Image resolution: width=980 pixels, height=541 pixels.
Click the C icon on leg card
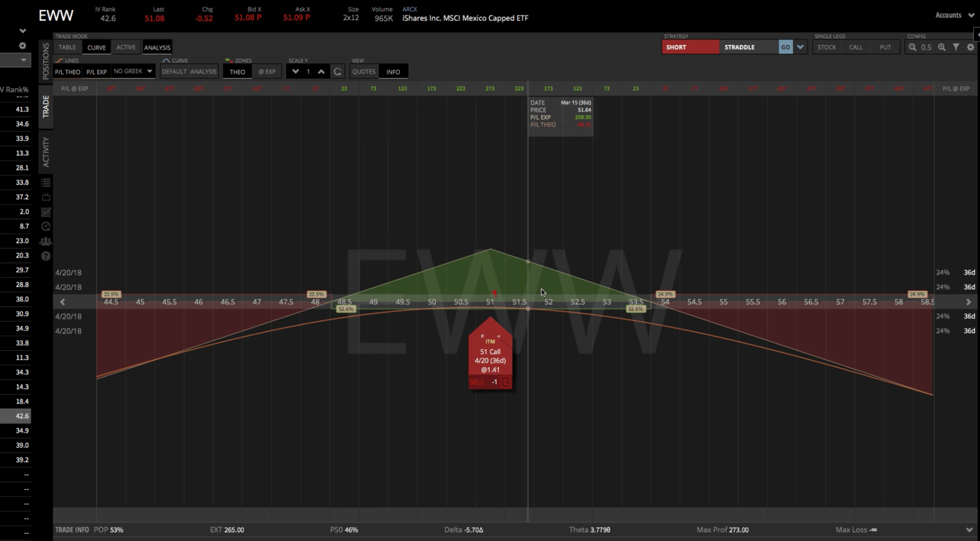[506, 382]
